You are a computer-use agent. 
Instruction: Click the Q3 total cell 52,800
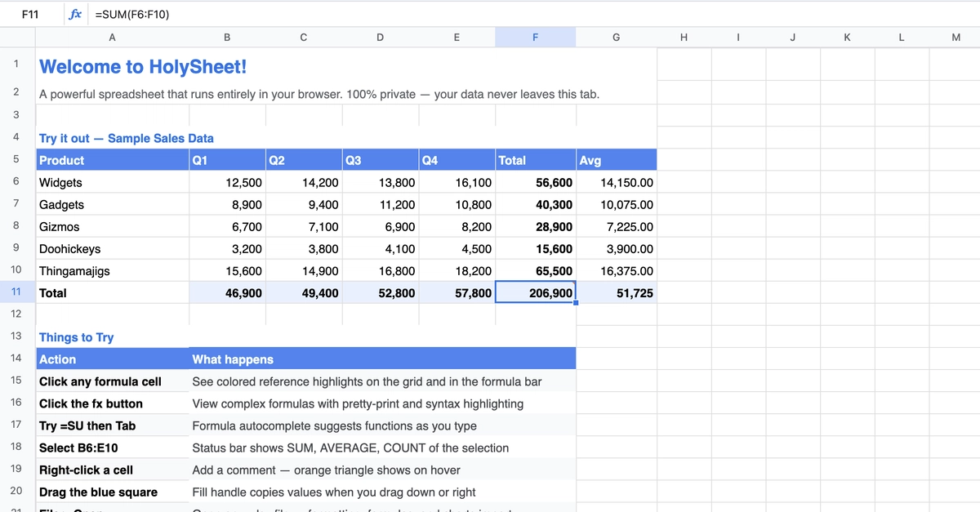pos(380,292)
